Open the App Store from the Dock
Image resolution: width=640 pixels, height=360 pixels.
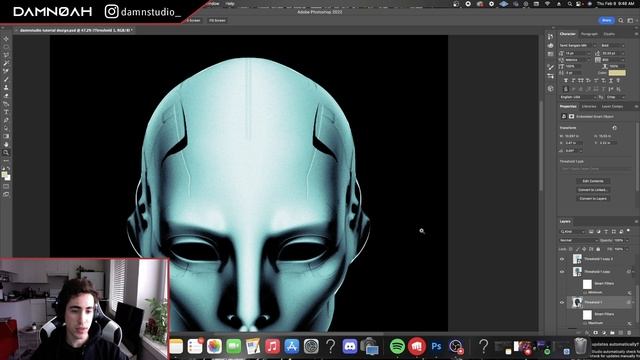(291, 347)
